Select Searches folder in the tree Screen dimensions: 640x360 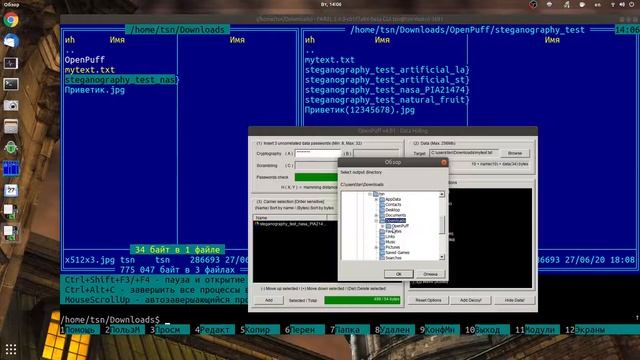pos(393,258)
